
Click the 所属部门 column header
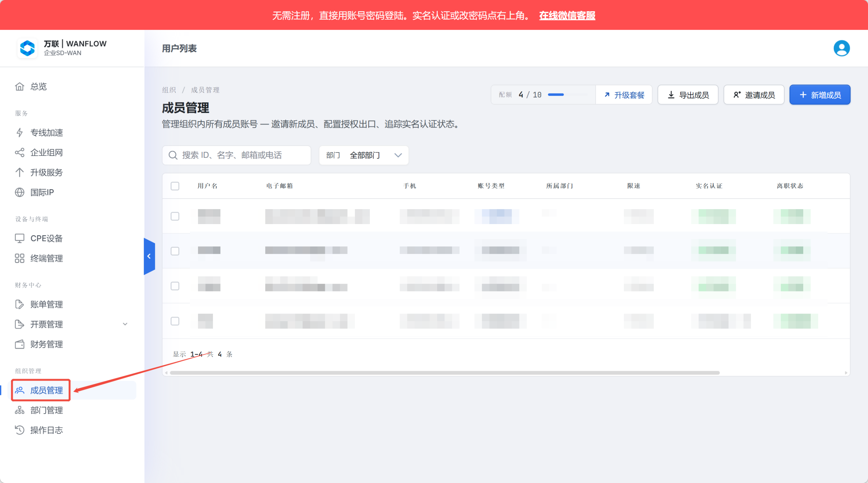pos(559,186)
